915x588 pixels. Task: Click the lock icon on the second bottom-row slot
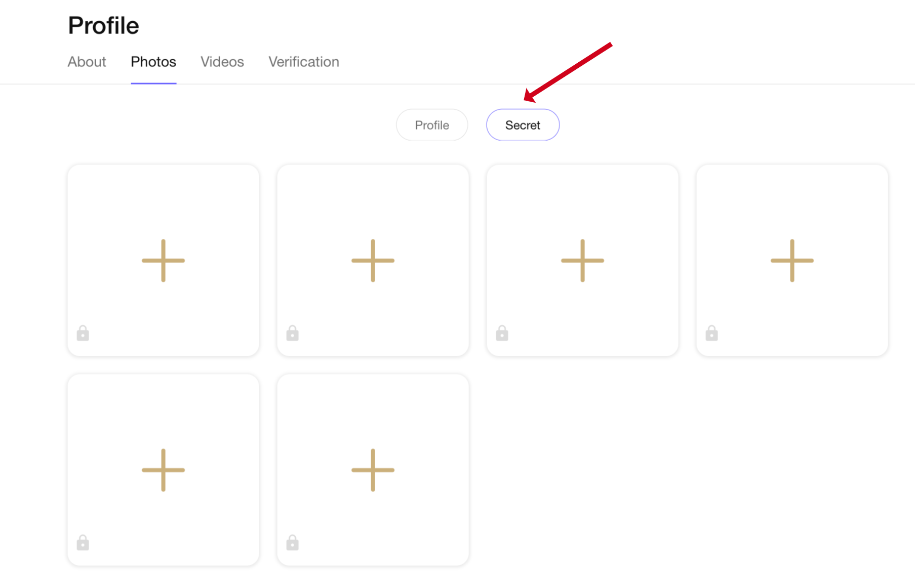click(x=293, y=543)
